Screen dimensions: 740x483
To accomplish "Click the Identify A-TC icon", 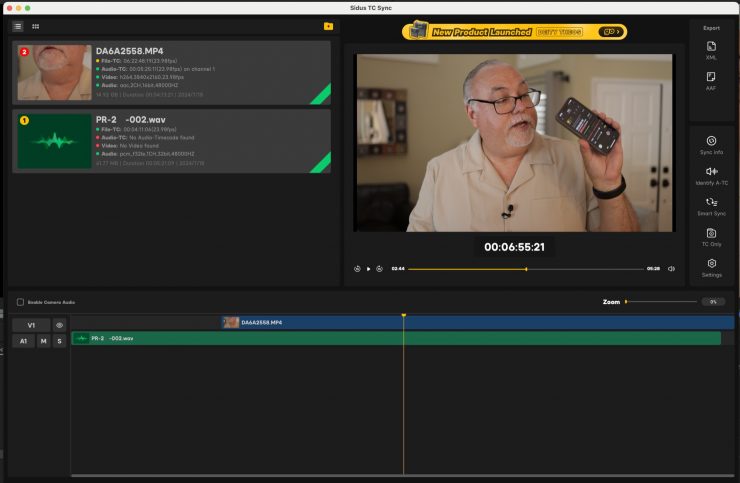I will point(711,175).
